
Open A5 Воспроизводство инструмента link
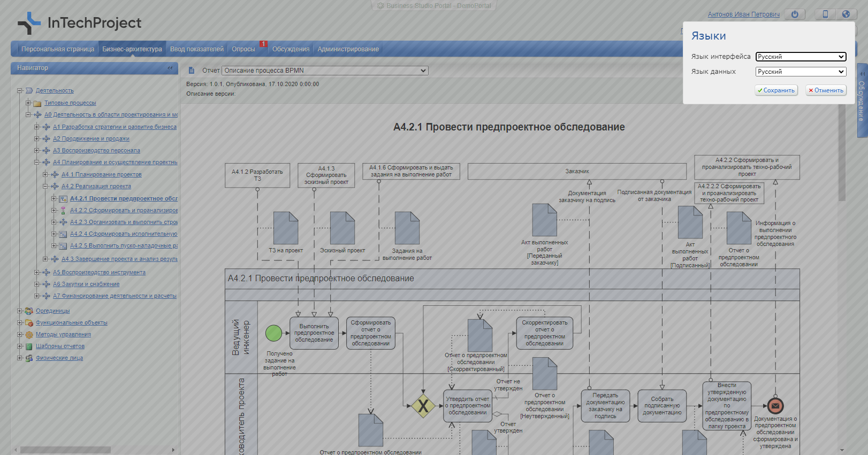tap(99, 273)
